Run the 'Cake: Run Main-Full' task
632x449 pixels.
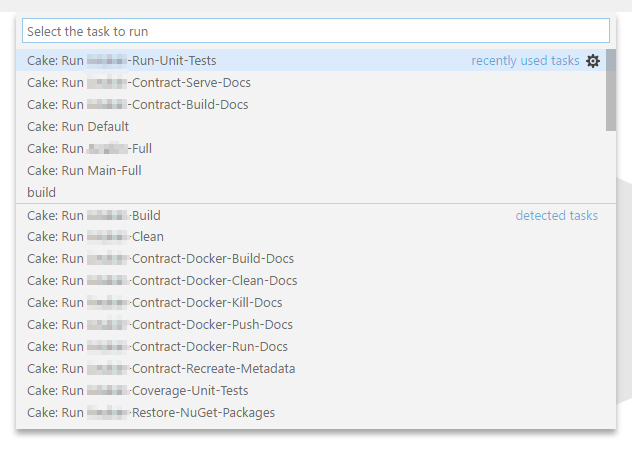pyautogui.click(x=311, y=170)
